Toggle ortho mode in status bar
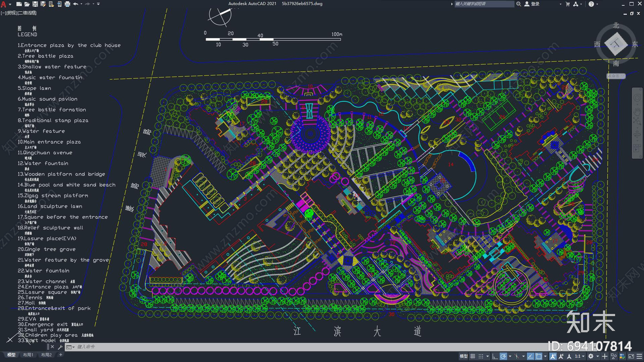 [495, 356]
